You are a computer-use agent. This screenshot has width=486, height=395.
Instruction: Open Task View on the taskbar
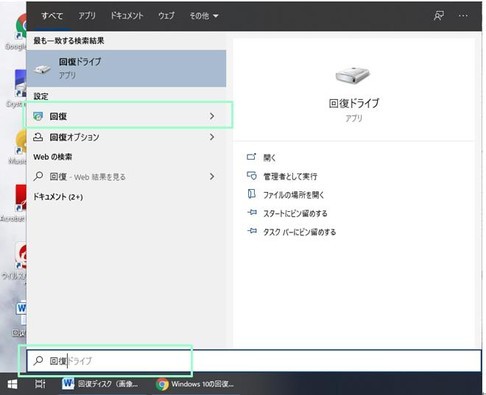pos(40,384)
